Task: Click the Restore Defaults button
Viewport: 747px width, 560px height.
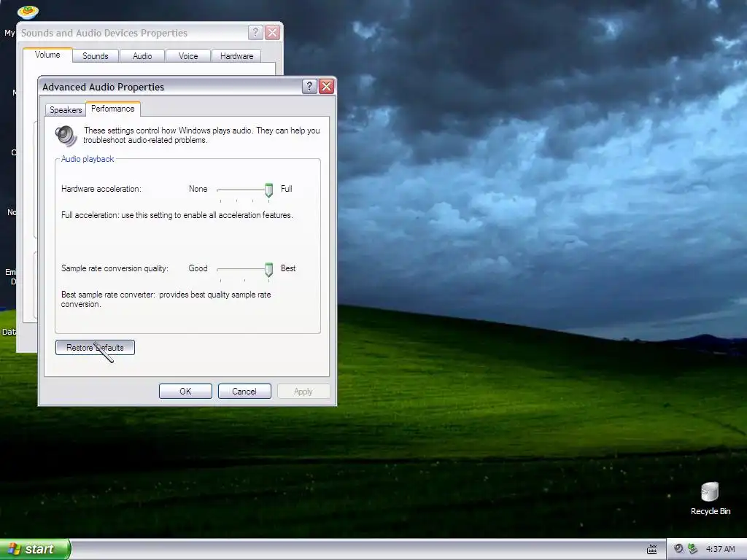Action: 95,348
